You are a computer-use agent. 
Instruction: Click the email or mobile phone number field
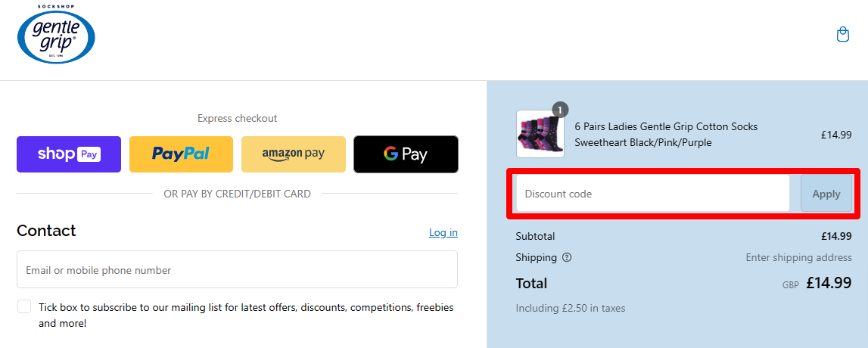pyautogui.click(x=237, y=270)
